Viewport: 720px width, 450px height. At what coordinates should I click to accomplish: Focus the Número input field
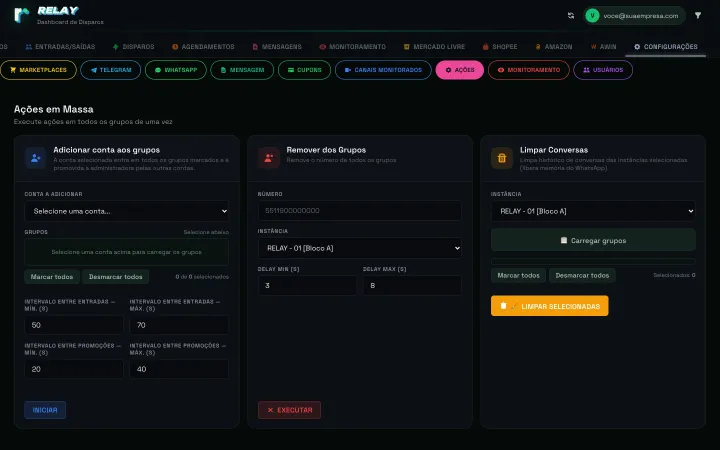pyautogui.click(x=360, y=211)
